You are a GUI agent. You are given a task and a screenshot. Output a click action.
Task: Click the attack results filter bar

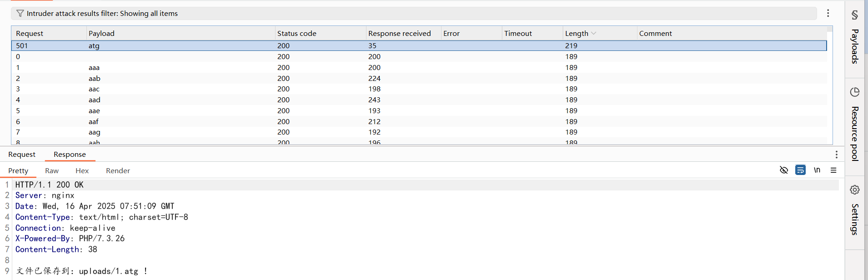coord(409,14)
